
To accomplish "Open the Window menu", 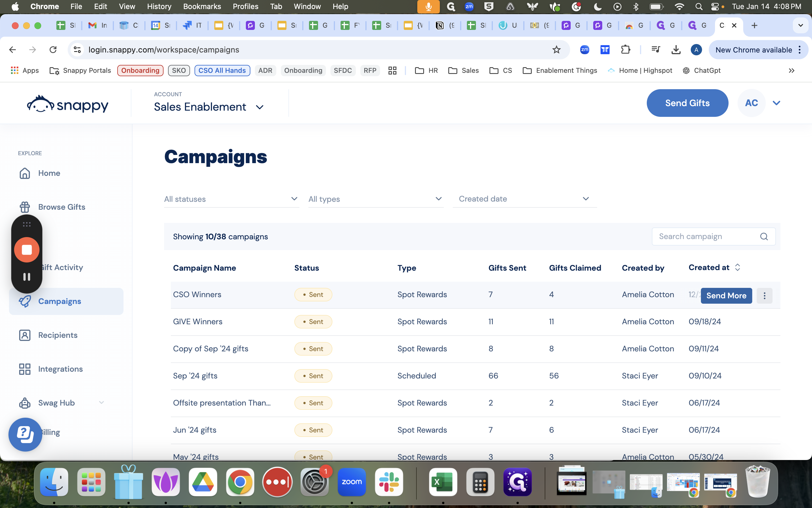I will pos(307,6).
